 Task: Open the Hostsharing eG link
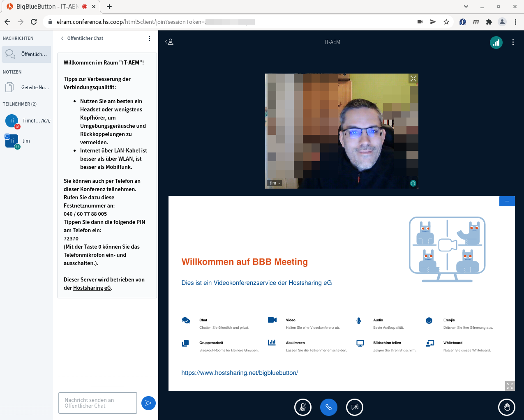point(92,288)
